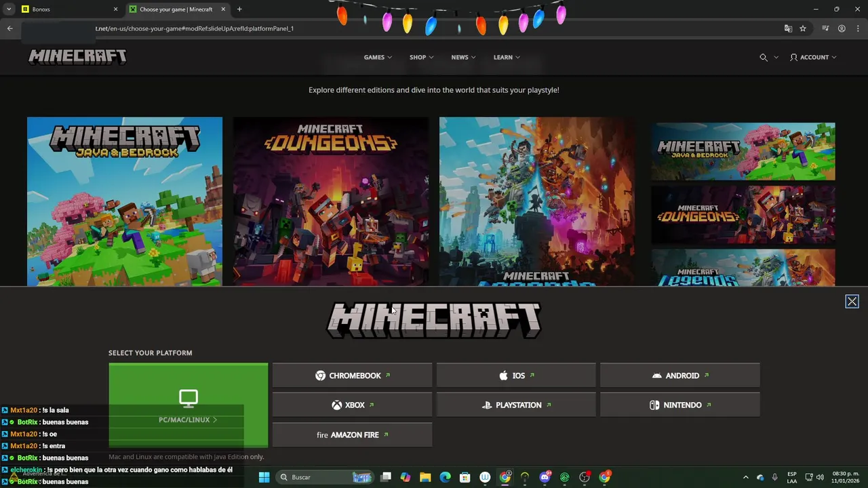868x488 pixels.
Task: Expand the LEARN menu
Action: pyautogui.click(x=507, y=58)
